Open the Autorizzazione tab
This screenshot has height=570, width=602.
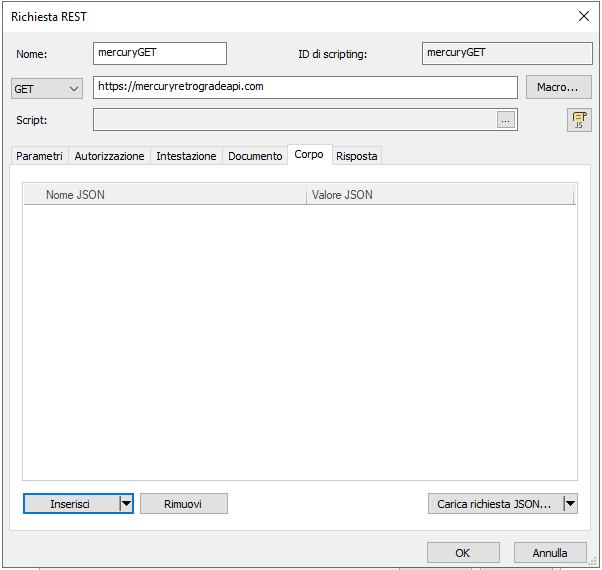109,157
